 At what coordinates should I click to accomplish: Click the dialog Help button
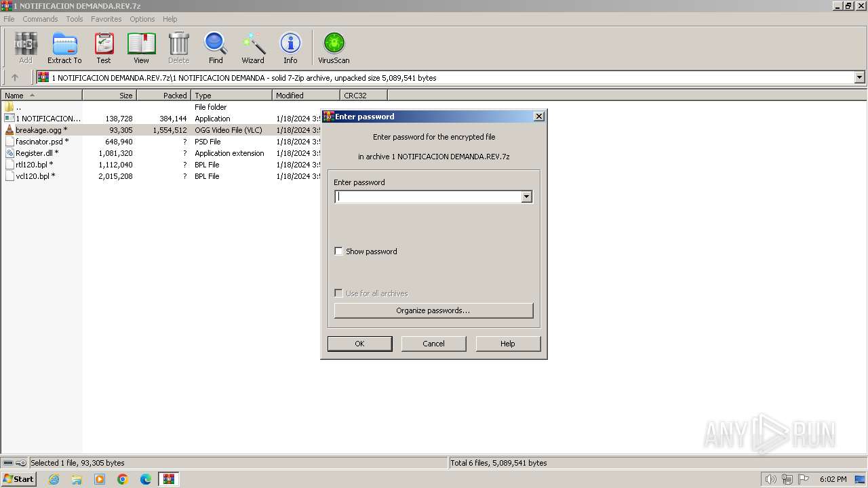508,344
